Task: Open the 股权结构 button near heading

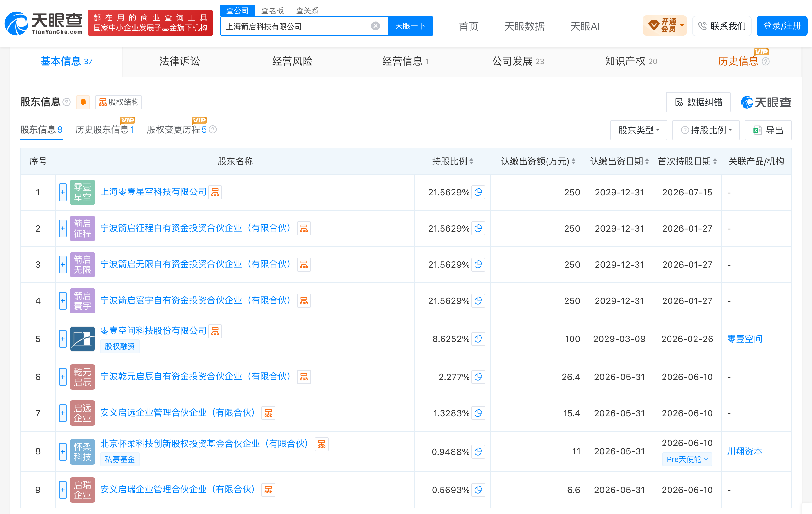Action: 118,102
